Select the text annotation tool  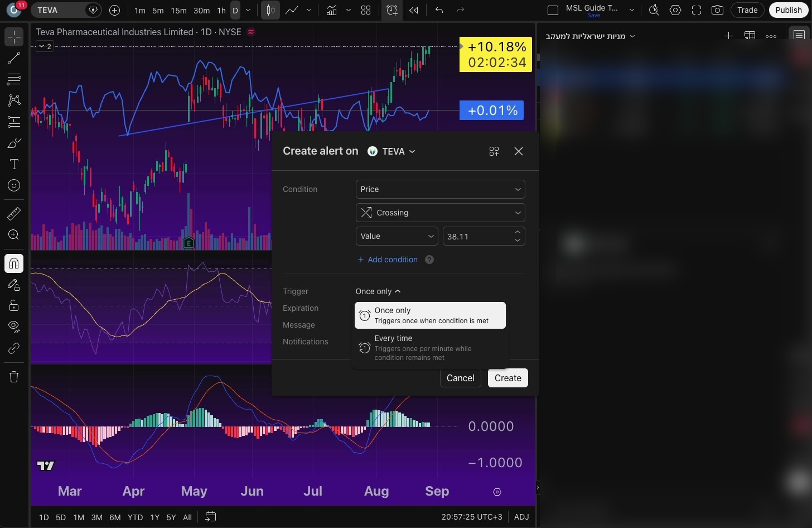(x=14, y=164)
